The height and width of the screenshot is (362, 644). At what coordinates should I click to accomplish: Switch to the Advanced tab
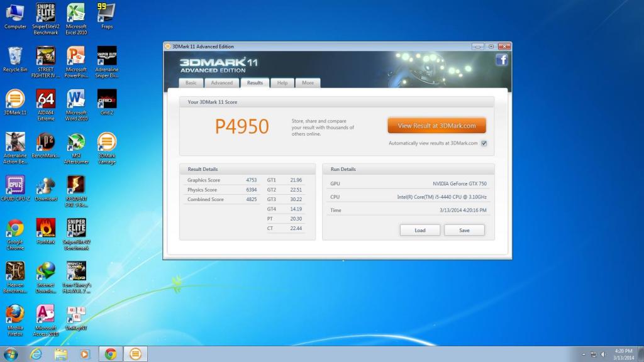[x=222, y=83]
